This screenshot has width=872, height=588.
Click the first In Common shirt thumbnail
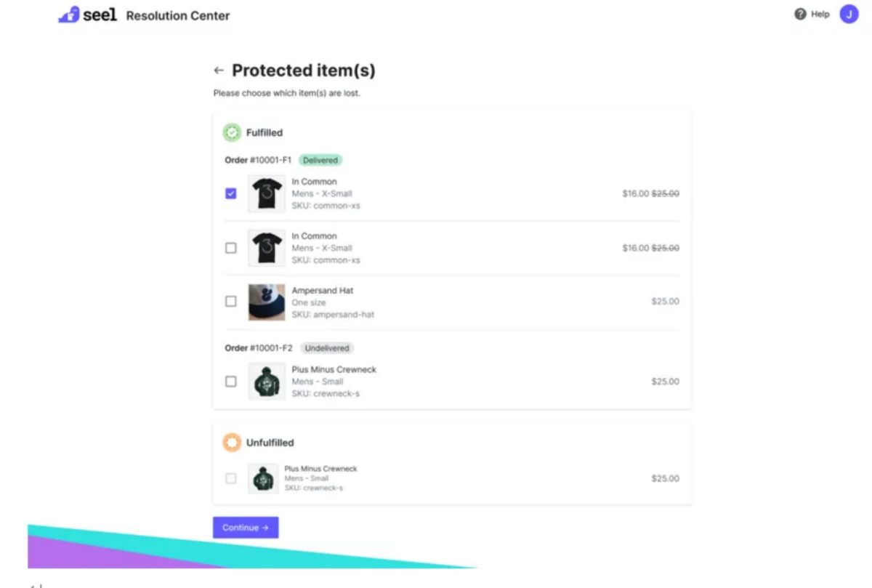266,193
